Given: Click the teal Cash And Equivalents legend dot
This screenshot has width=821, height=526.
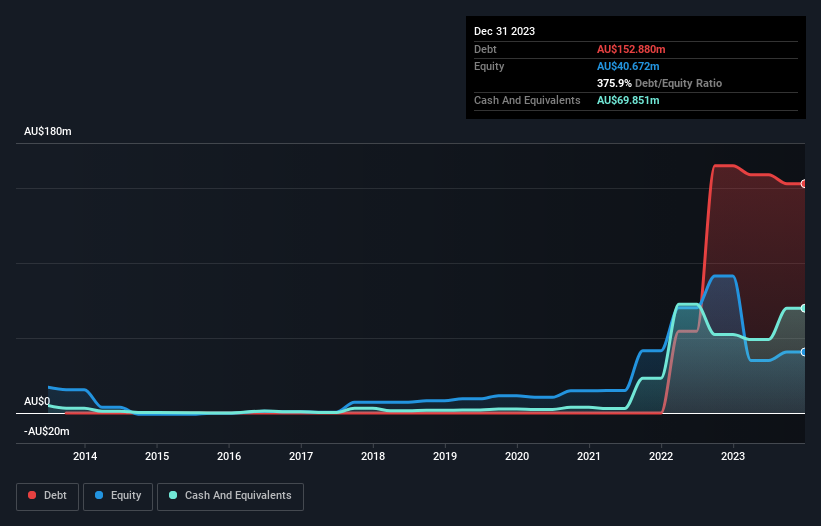Looking at the screenshot, I should point(173,495).
